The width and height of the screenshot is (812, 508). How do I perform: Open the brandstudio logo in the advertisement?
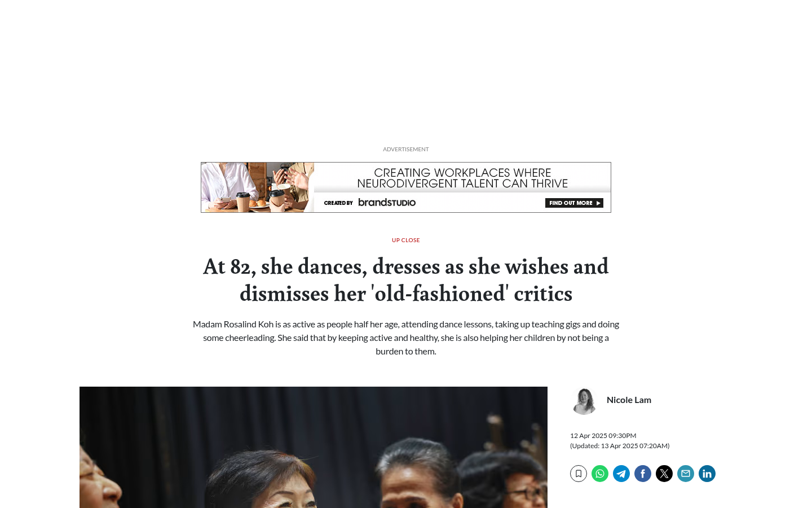[387, 202]
